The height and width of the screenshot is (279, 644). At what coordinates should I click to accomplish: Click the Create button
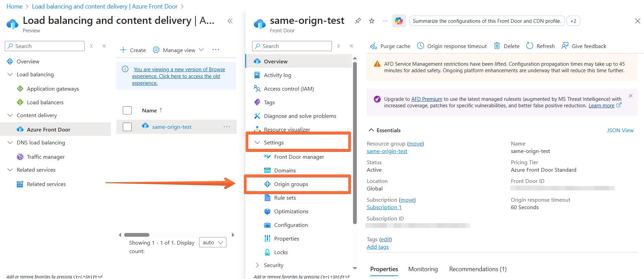(x=133, y=50)
